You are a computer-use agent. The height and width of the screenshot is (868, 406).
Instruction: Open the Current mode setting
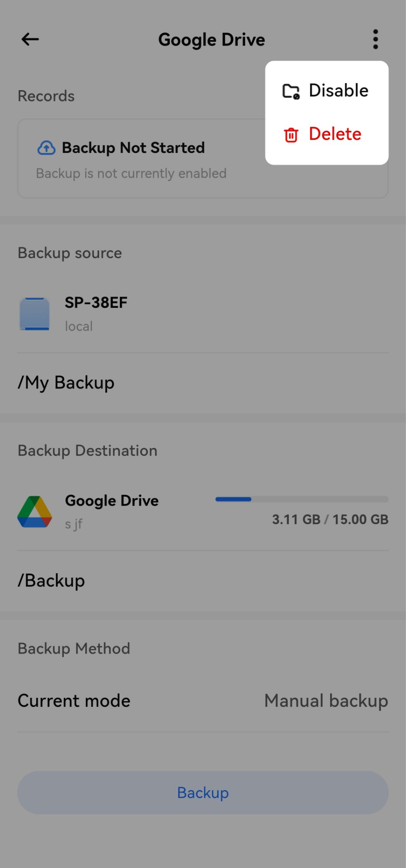click(x=74, y=701)
